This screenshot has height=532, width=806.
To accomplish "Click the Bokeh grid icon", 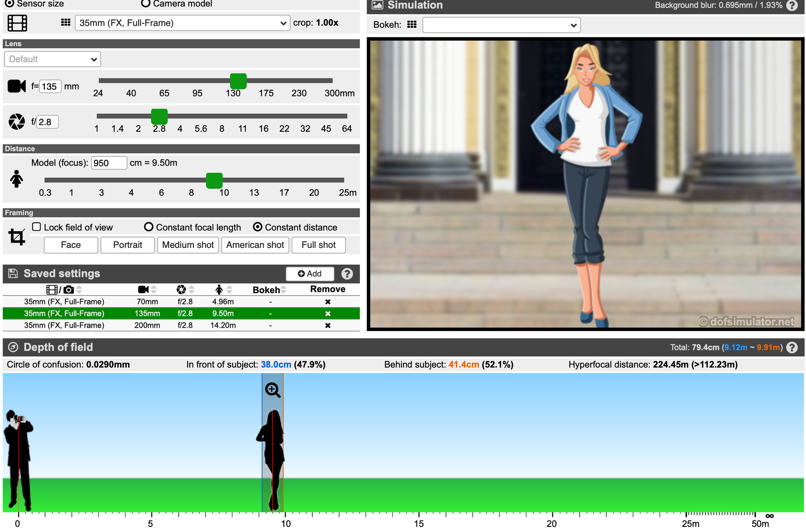I will [x=412, y=25].
